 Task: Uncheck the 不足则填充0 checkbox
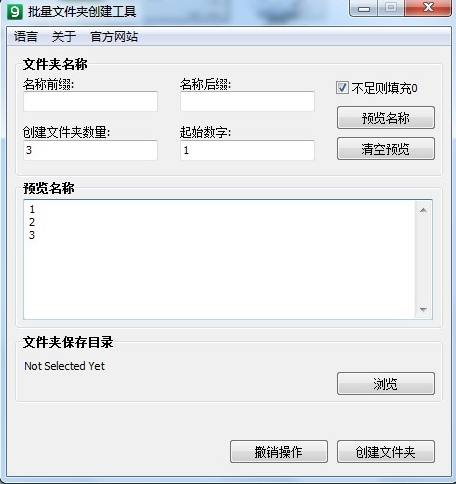pos(342,88)
